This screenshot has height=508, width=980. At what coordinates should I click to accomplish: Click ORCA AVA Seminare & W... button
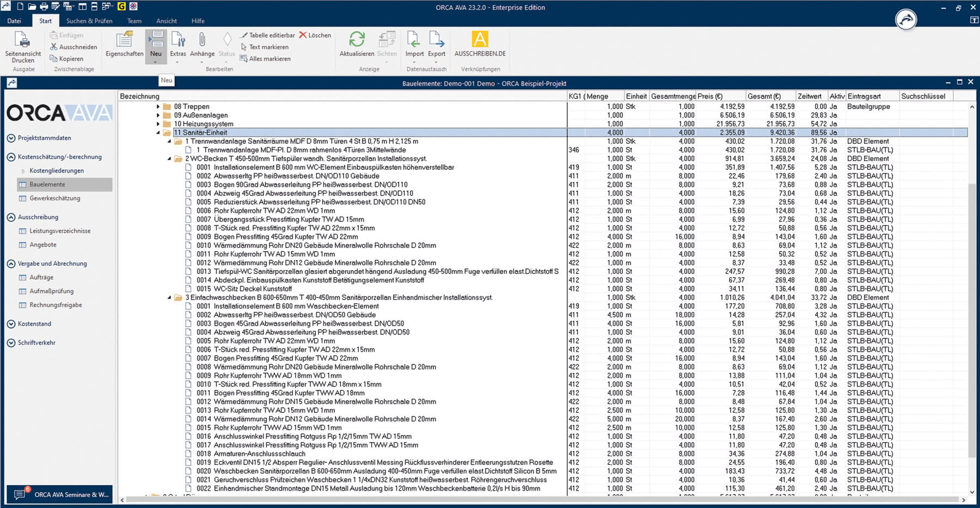pyautogui.click(x=60, y=494)
